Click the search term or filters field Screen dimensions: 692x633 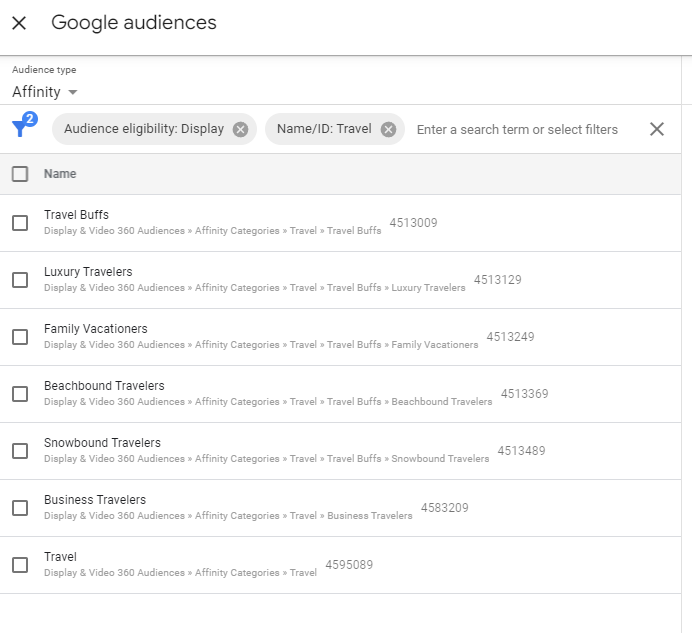[x=517, y=129]
